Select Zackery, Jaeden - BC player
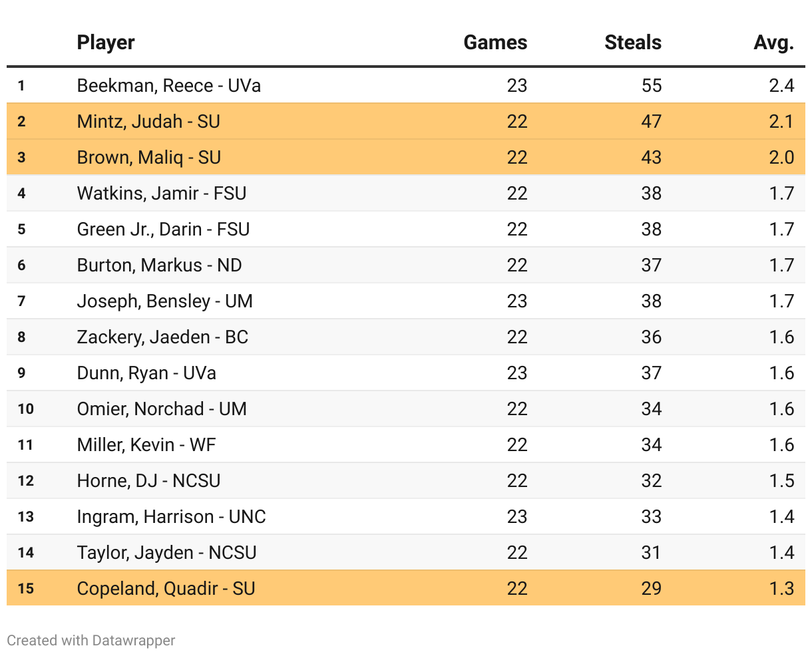This screenshot has width=812, height=656. click(162, 337)
